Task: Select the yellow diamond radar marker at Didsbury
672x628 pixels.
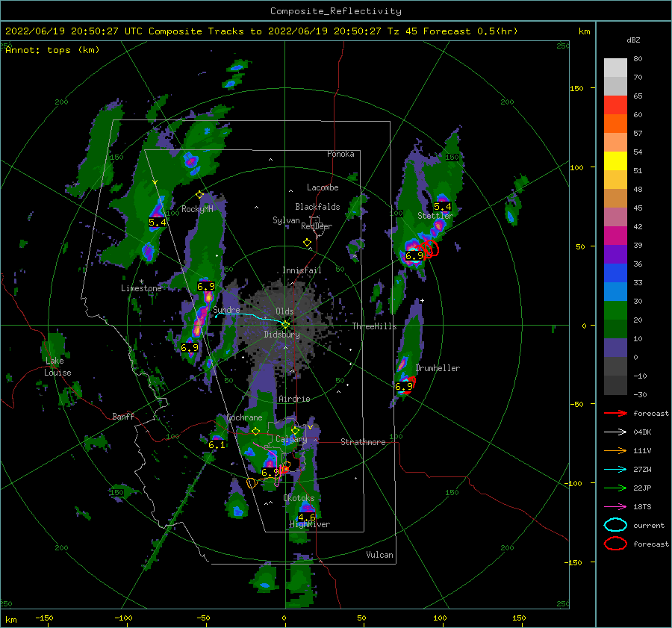Action: coord(285,325)
